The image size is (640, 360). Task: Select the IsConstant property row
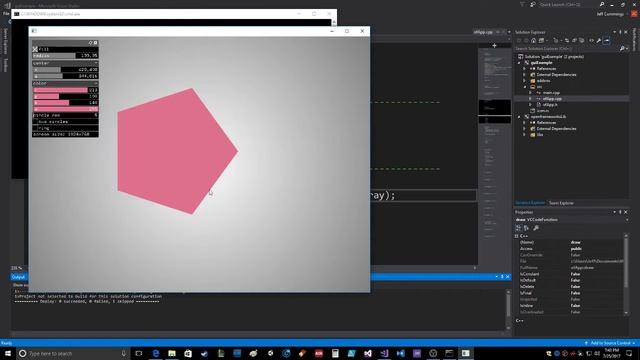[571, 274]
